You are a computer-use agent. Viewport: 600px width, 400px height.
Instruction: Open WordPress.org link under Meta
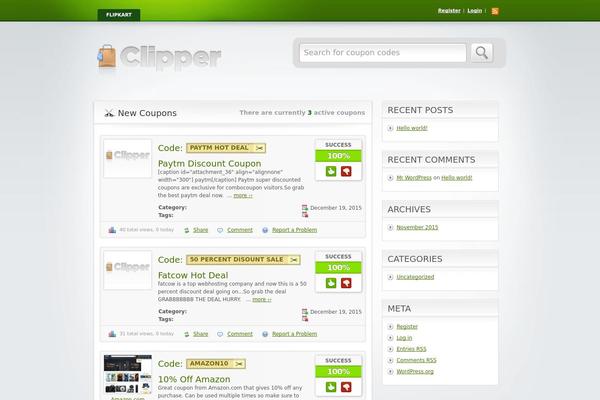pyautogui.click(x=415, y=372)
